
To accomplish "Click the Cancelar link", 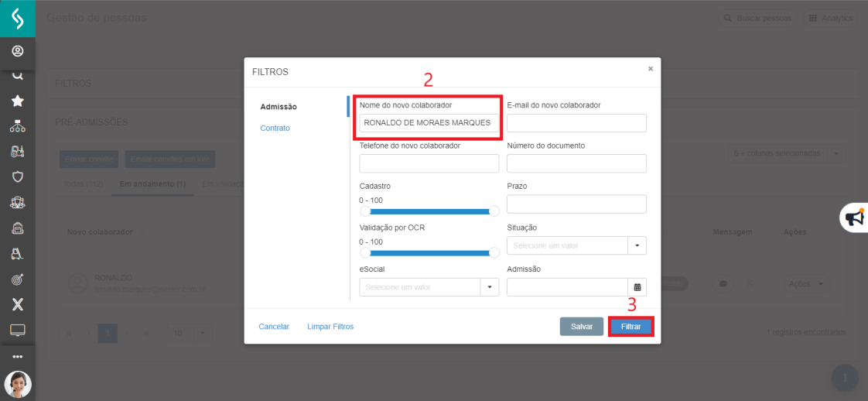I will (x=274, y=327).
